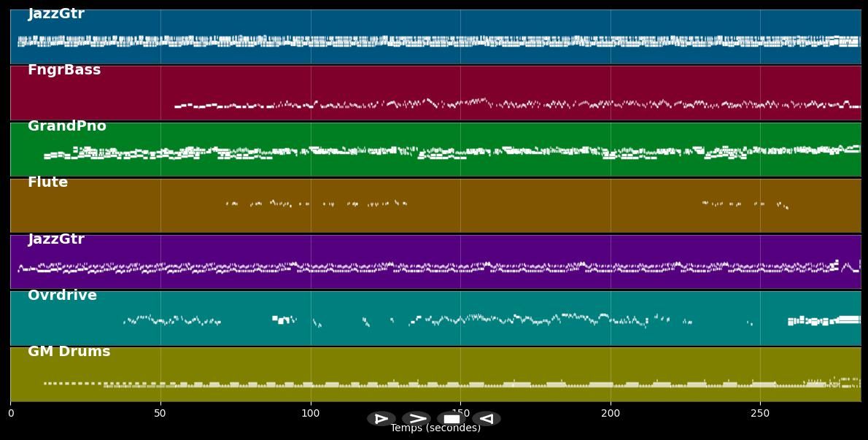868x440 pixels.
Task: Click the thick Ovrdrive note block at track end
Action: coord(848,319)
